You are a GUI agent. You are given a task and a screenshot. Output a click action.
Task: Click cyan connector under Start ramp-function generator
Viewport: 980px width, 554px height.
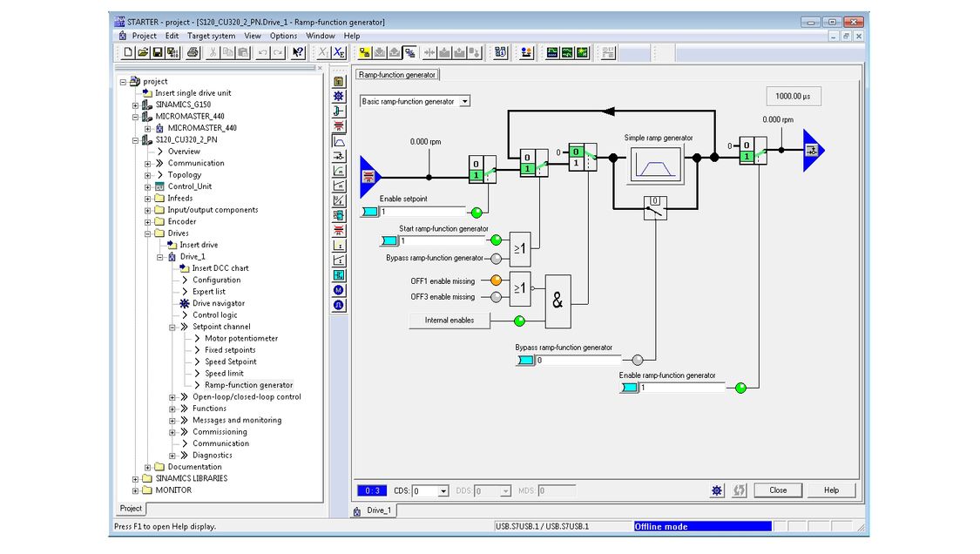click(389, 240)
